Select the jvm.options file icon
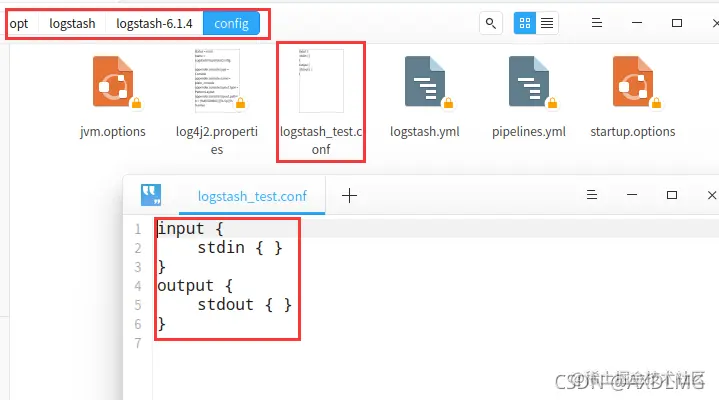The image size is (719, 400). click(x=114, y=82)
